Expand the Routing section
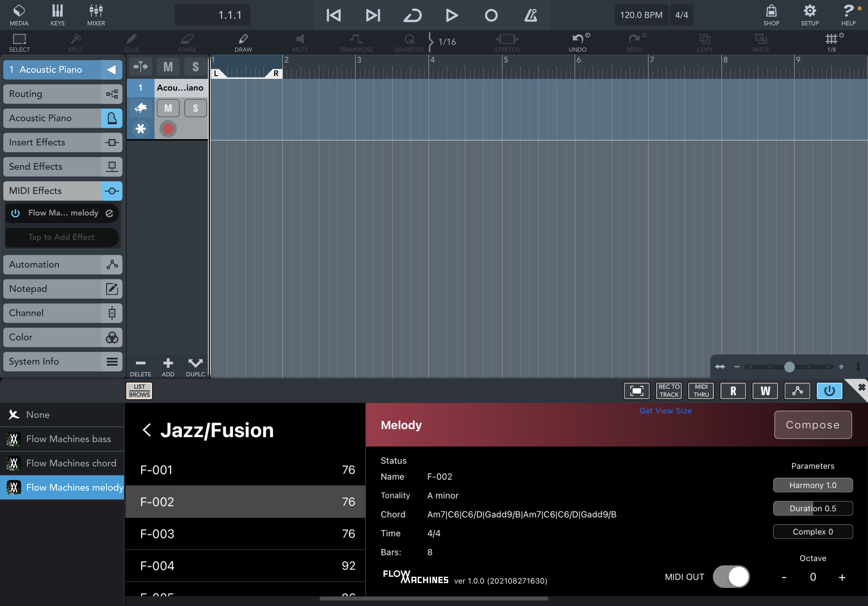Viewport: 868px width, 606px height. [63, 94]
